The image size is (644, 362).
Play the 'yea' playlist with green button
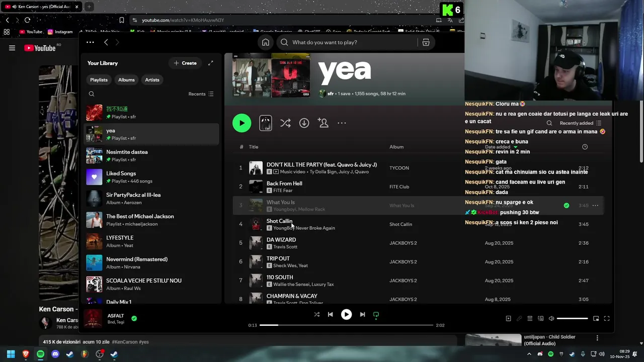[x=242, y=123]
